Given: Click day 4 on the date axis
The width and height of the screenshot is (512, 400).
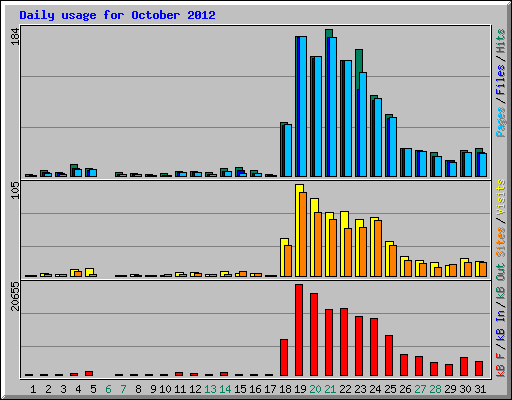Looking at the screenshot, I should [78, 389].
